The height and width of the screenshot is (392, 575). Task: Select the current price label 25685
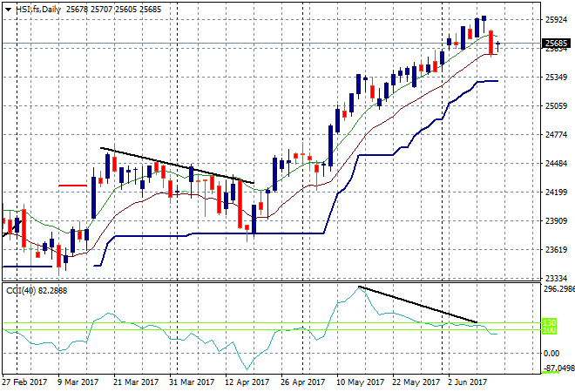(557, 44)
